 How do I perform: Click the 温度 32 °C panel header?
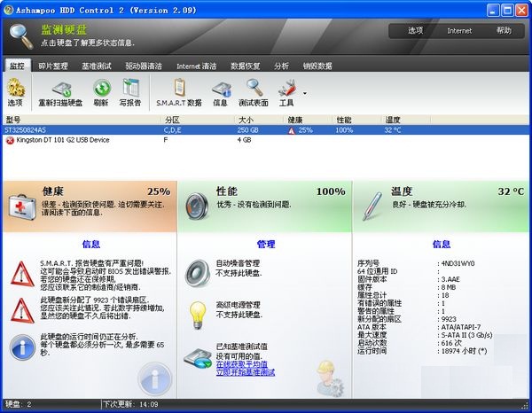(441, 206)
